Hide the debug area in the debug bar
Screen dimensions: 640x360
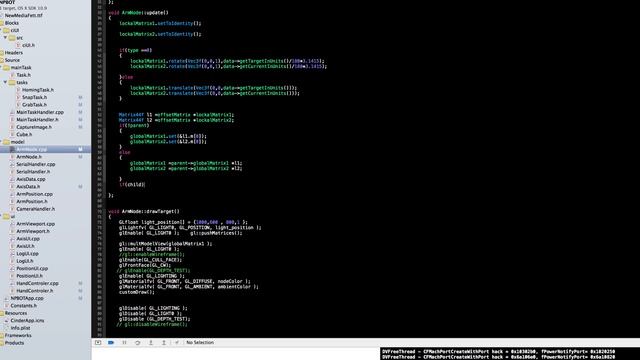[x=98, y=342]
